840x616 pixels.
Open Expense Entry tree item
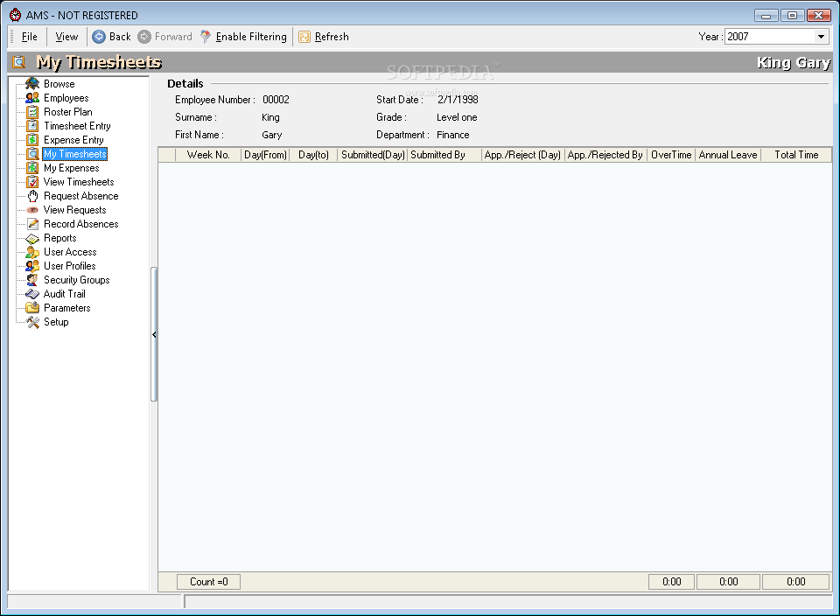pyautogui.click(x=73, y=140)
